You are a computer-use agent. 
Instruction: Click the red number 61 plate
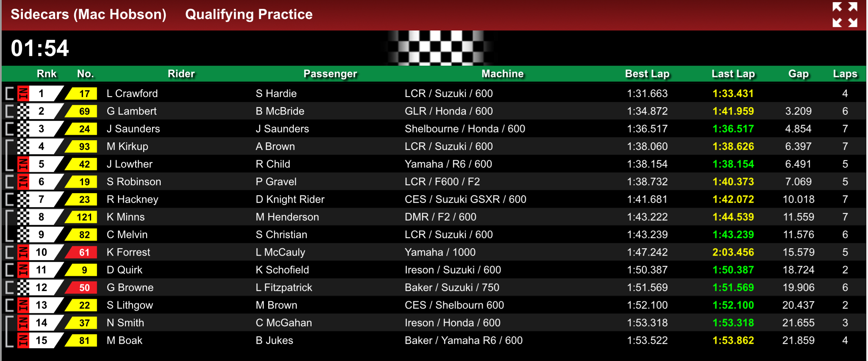click(81, 253)
